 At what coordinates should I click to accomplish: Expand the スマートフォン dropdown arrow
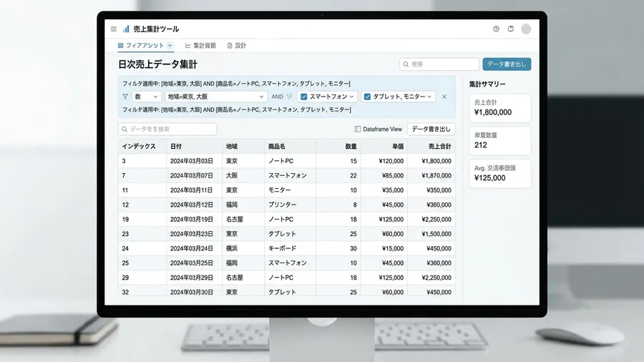tap(351, 97)
